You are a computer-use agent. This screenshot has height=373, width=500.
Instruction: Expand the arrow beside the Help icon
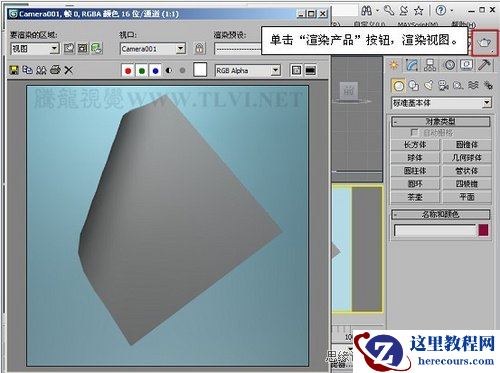point(452,11)
